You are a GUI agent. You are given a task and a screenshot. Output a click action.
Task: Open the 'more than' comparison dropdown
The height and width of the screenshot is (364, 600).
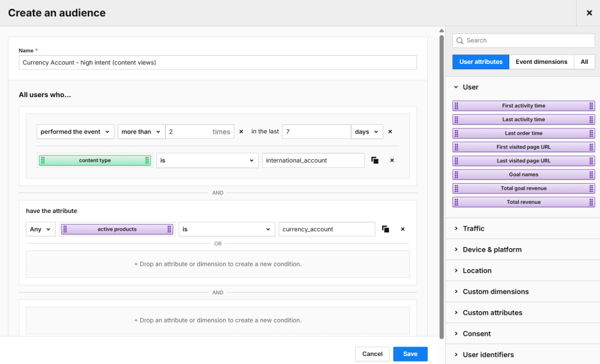click(141, 132)
